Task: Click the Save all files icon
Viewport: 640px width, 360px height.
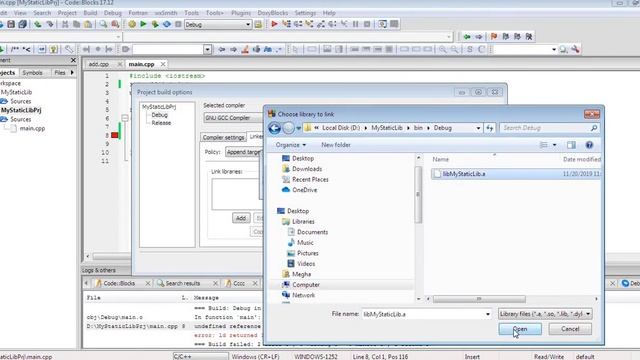Action: (22, 24)
